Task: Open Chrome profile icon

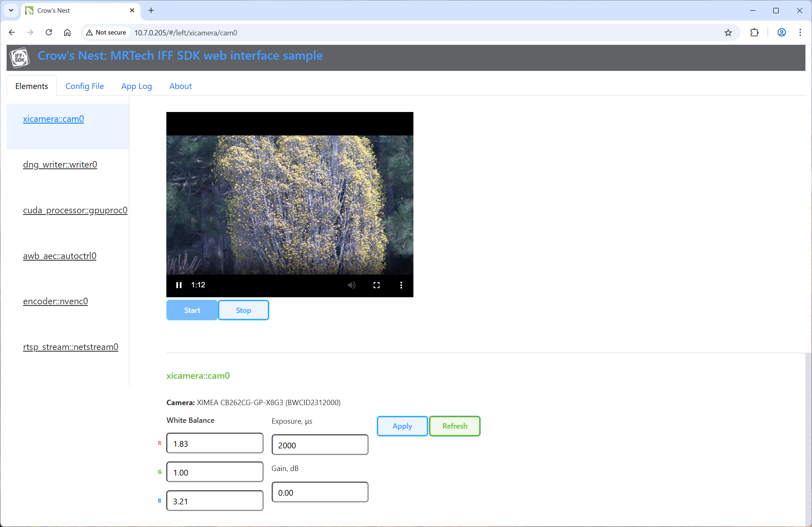Action: coord(782,33)
